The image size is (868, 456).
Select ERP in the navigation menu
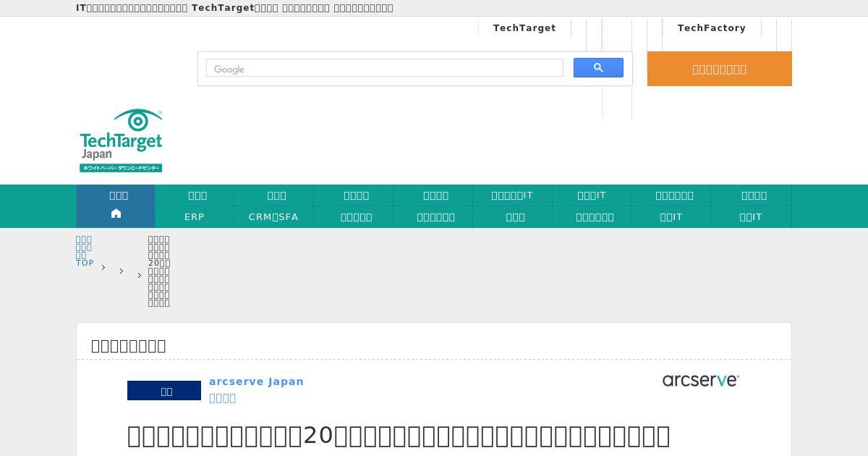point(195,217)
